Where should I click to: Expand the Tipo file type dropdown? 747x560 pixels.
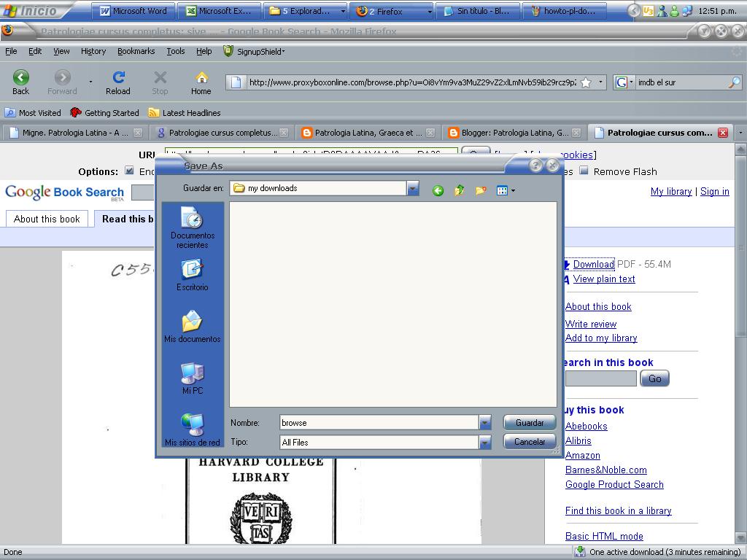pyautogui.click(x=485, y=443)
